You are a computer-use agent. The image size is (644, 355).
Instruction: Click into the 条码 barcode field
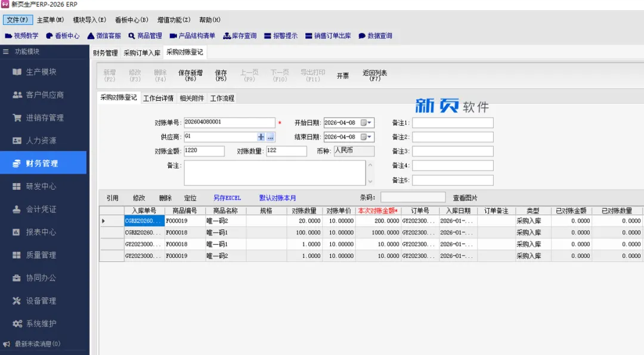413,197
